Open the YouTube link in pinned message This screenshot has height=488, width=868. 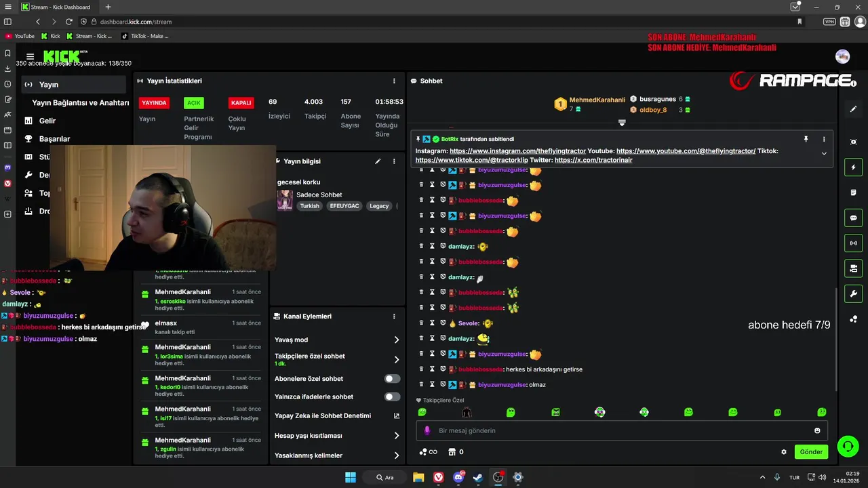pos(686,151)
